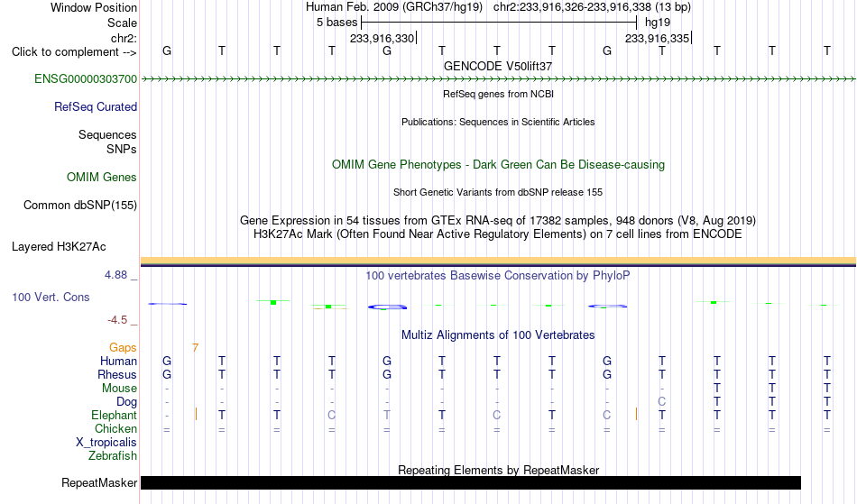Image resolution: width=857 pixels, height=504 pixels.
Task: Open the Common dbSNP(155) track label
Action: tap(79, 205)
